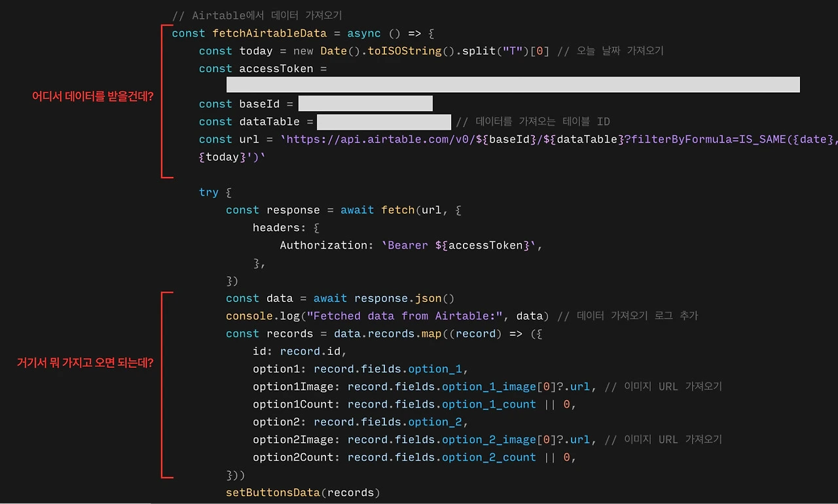Click the string "Fetched data from Airtable:"

[405, 316]
